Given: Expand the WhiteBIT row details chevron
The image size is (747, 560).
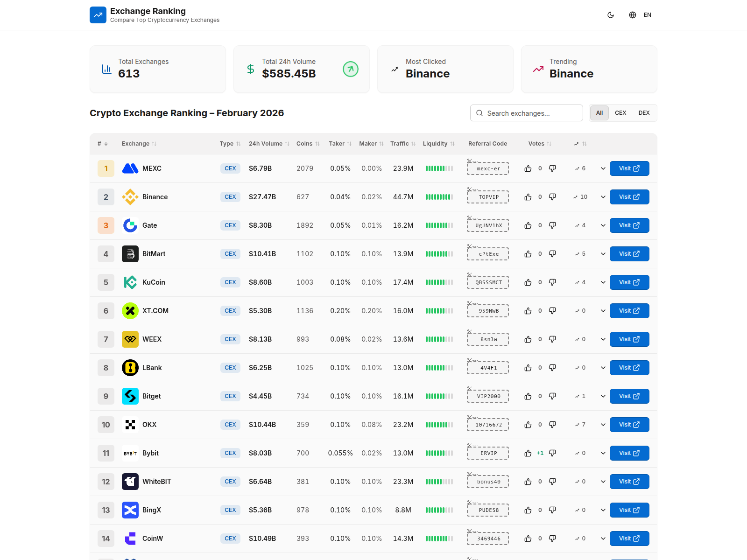Looking at the screenshot, I should tap(603, 482).
